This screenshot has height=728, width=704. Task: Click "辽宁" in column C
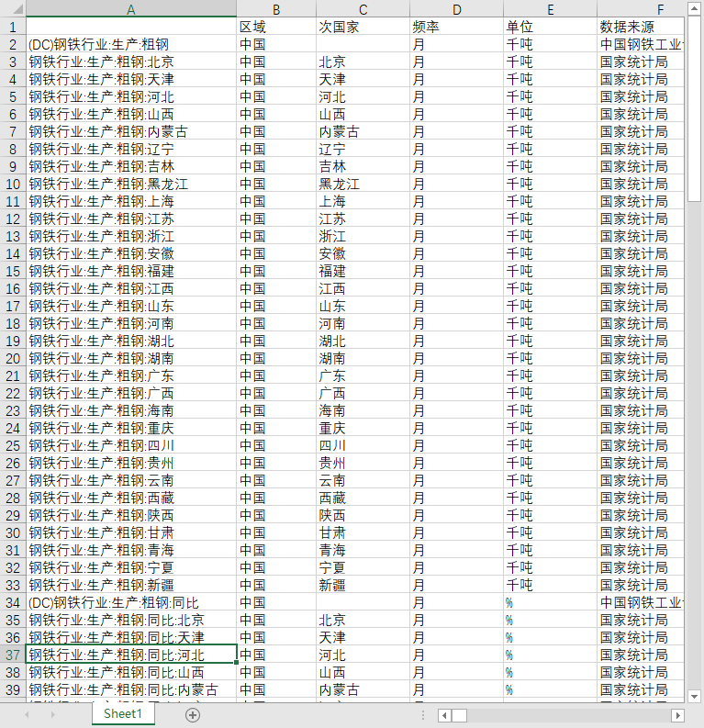click(363, 149)
